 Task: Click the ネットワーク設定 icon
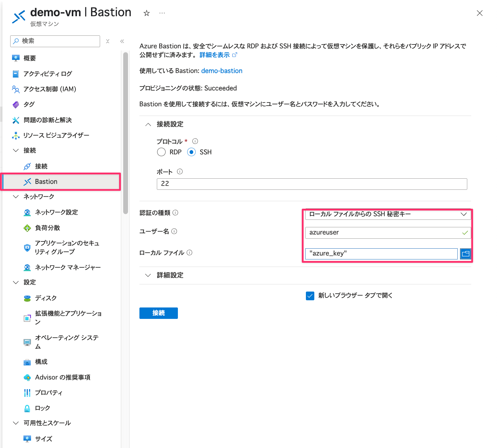tap(27, 213)
